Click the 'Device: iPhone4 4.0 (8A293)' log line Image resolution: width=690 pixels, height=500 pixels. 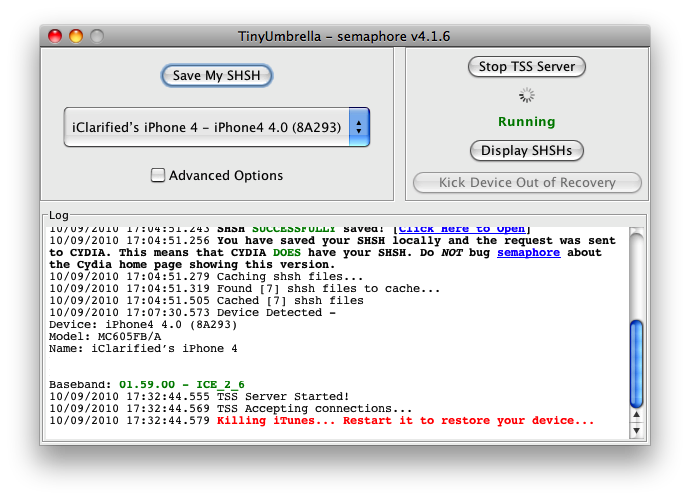[x=143, y=325]
